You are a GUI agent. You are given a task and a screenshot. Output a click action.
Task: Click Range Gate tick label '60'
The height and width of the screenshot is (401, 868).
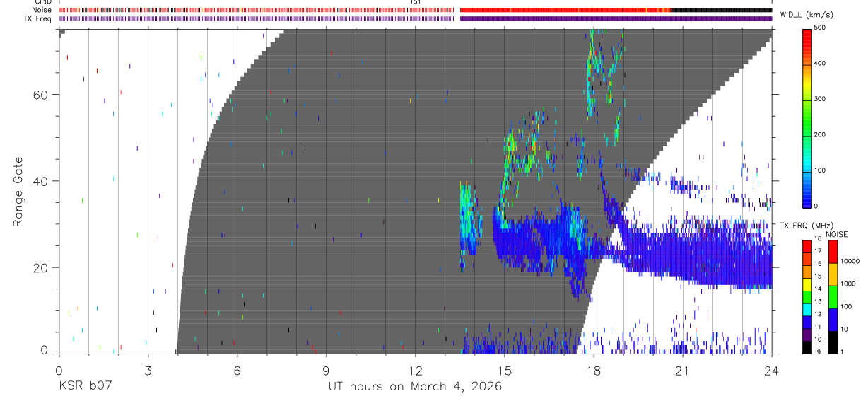tap(39, 95)
